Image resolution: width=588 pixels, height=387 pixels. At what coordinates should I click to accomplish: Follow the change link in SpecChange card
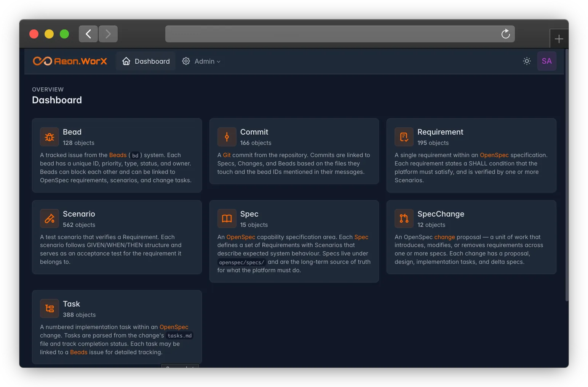point(444,237)
